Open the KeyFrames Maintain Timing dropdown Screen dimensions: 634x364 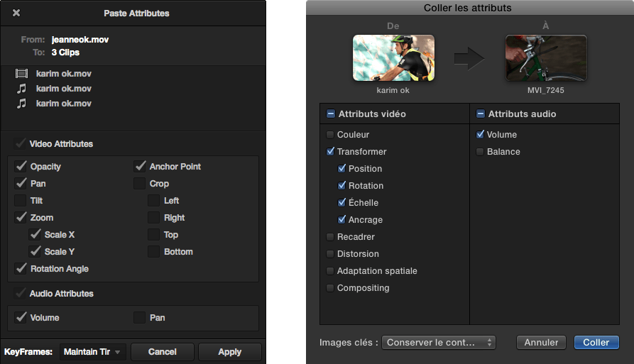(92, 352)
